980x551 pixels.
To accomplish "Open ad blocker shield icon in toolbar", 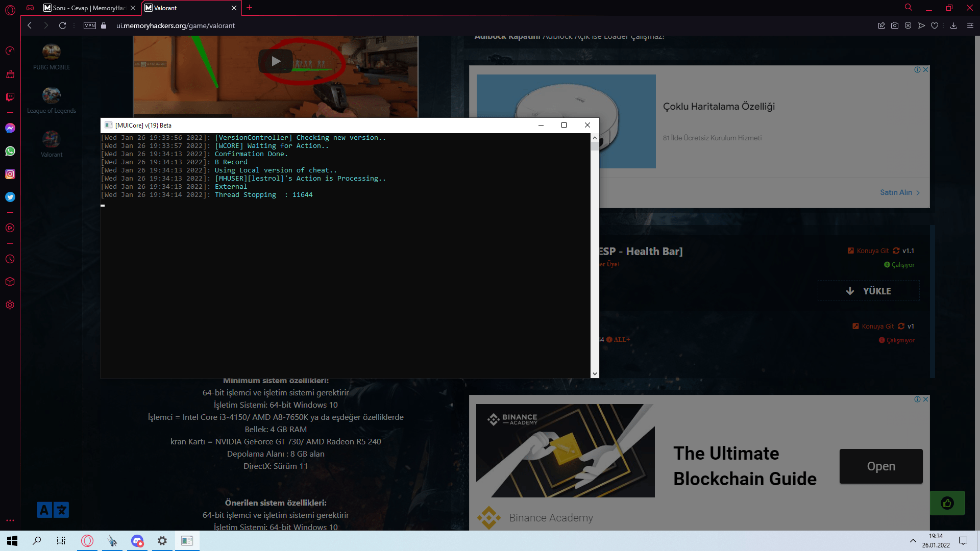I will coord(908,26).
